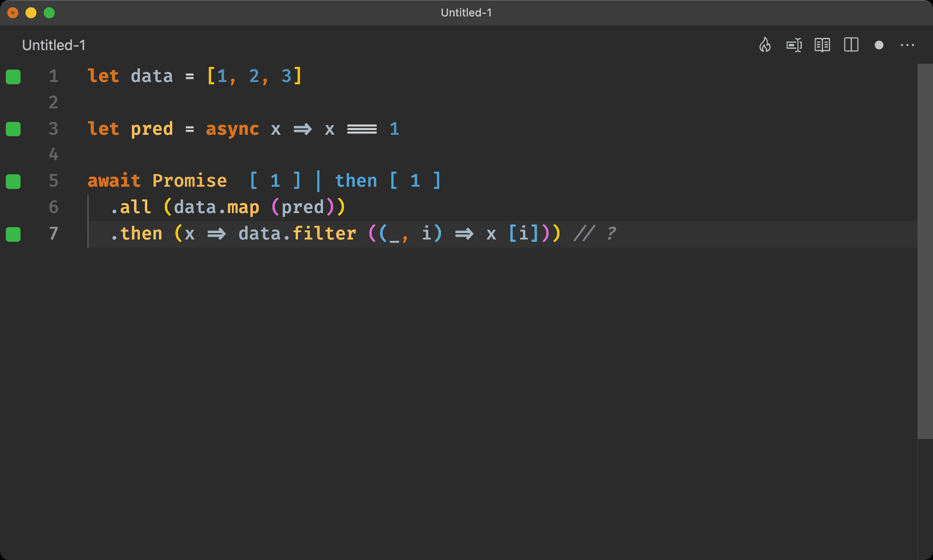The image size is (933, 560).
Task: Click the 'async' keyword on line 3
Action: click(x=232, y=129)
